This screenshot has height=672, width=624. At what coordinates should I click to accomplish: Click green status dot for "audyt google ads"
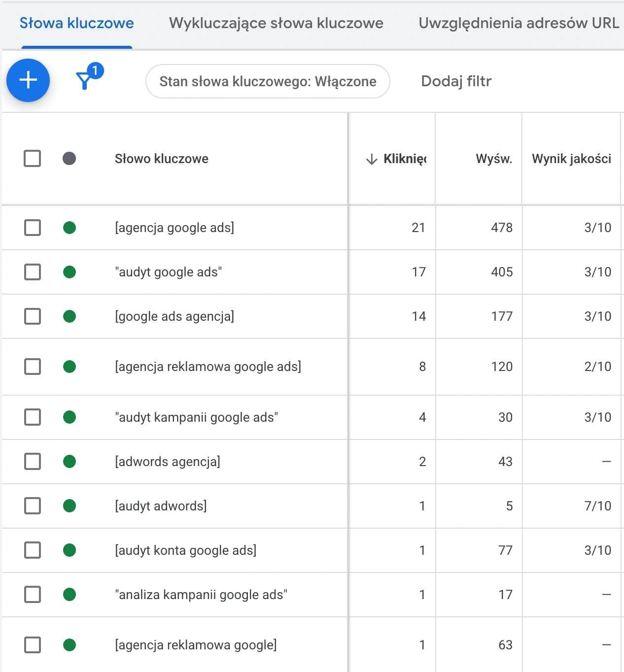[x=69, y=272]
